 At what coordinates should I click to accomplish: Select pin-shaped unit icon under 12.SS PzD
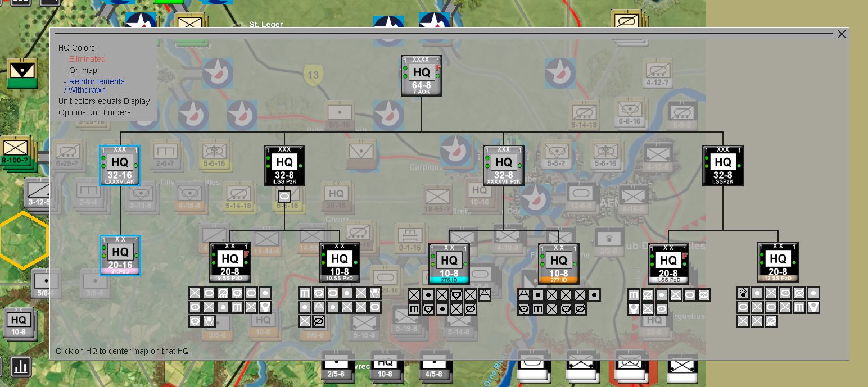point(813,307)
